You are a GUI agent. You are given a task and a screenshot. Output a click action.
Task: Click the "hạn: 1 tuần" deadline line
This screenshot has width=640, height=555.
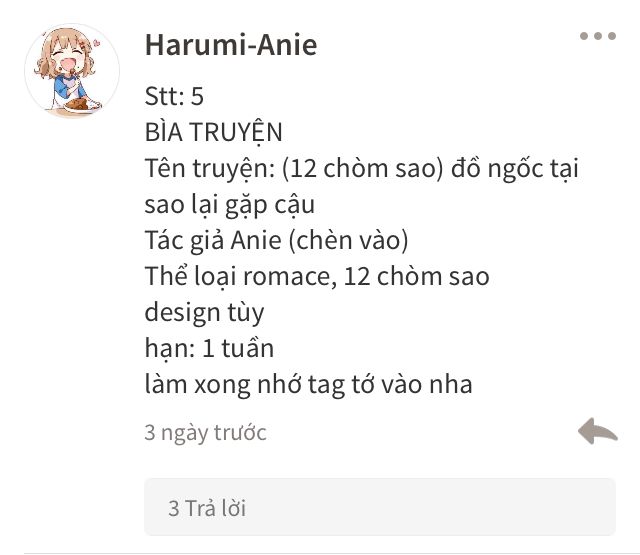click(209, 349)
